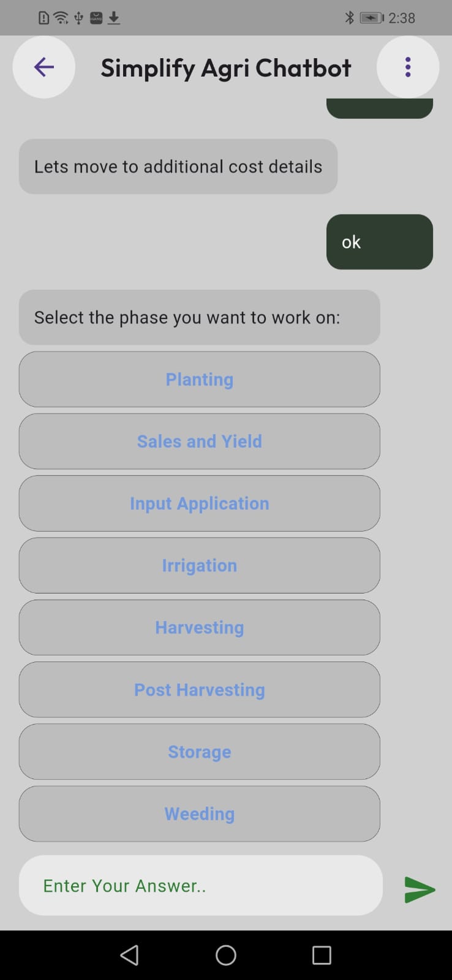Open recent apps via the square button
This screenshot has height=980, width=452.
pos(322,955)
